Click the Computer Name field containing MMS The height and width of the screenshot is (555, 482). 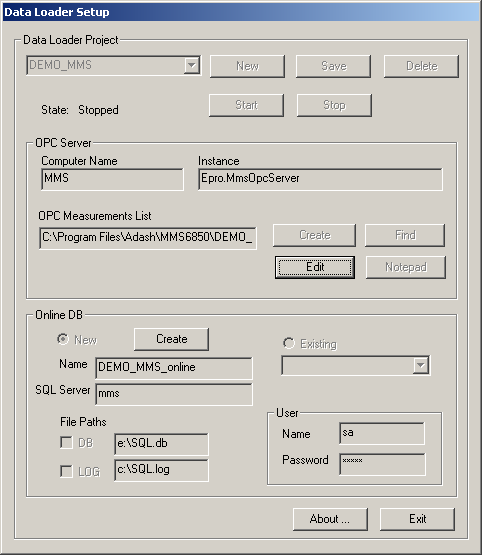coord(113,179)
